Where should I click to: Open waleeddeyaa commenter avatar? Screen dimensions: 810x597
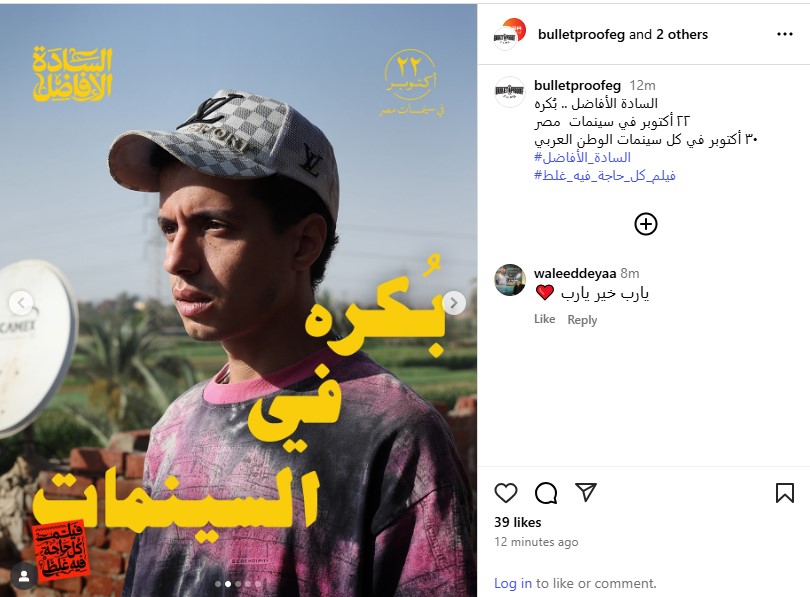point(510,280)
